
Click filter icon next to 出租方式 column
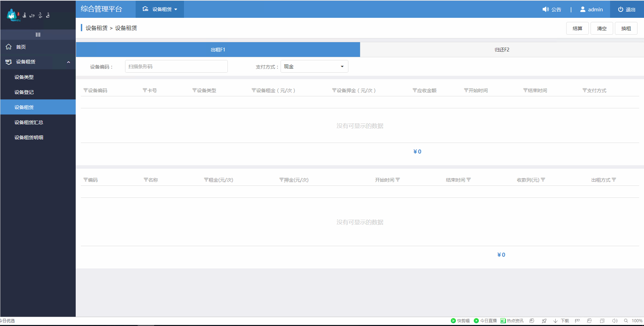[x=614, y=180]
